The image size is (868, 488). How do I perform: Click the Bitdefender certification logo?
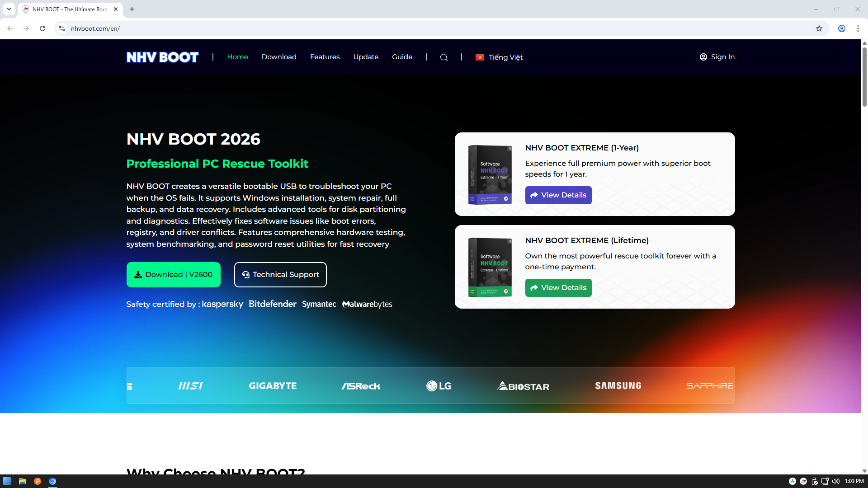coord(273,304)
